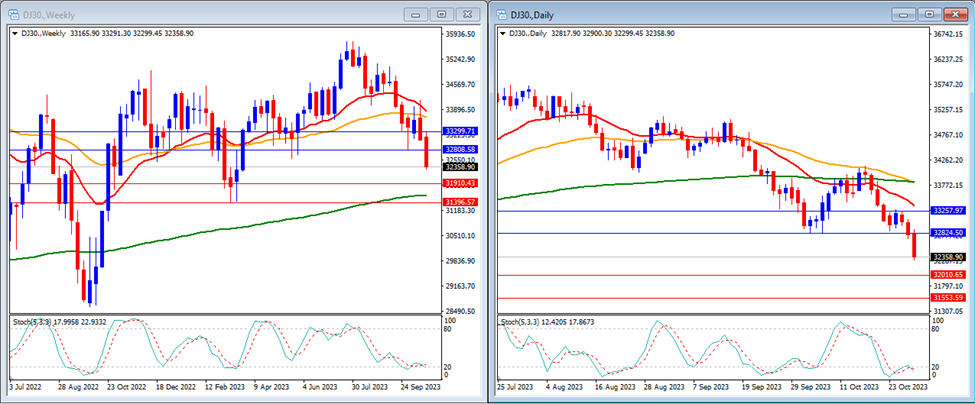The height and width of the screenshot is (404, 975).
Task: Minimize the DJ30.,Daily chart window
Action: pos(904,14)
